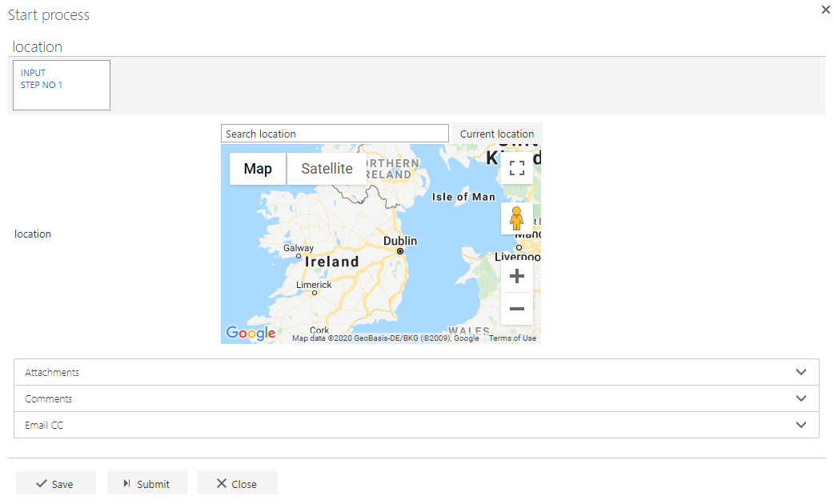Click the Close button at bottom
The image size is (834, 504).
[x=238, y=483]
